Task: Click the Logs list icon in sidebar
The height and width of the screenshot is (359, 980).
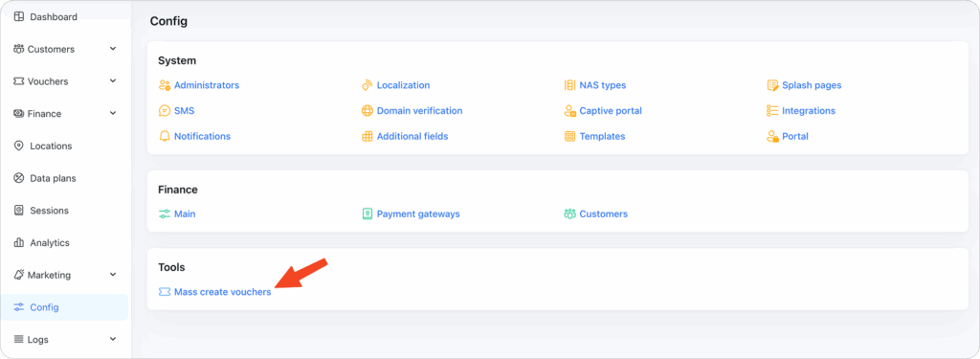Action: pyautogui.click(x=19, y=339)
